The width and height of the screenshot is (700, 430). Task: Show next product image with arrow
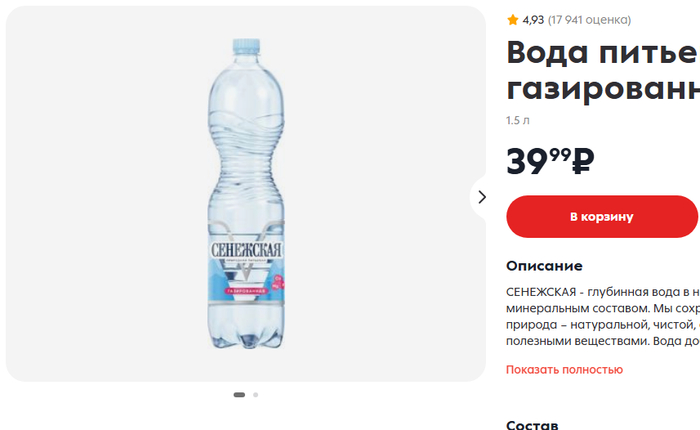click(482, 197)
